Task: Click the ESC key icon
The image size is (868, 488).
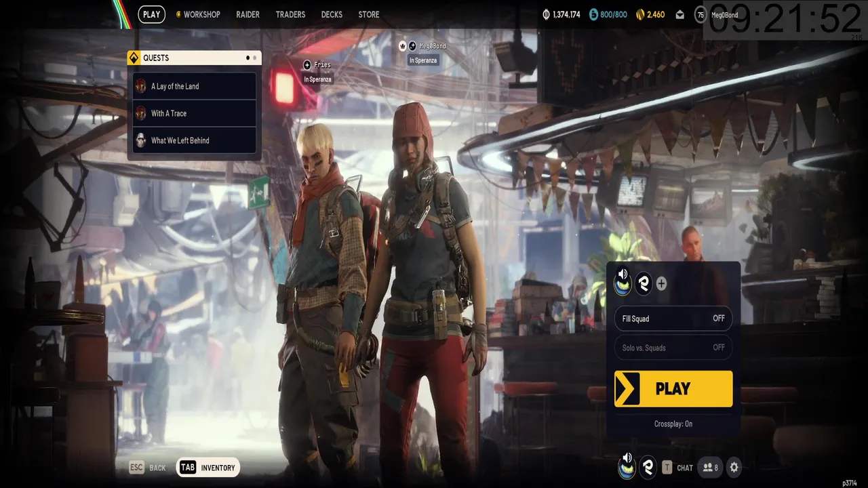Action: click(x=137, y=468)
